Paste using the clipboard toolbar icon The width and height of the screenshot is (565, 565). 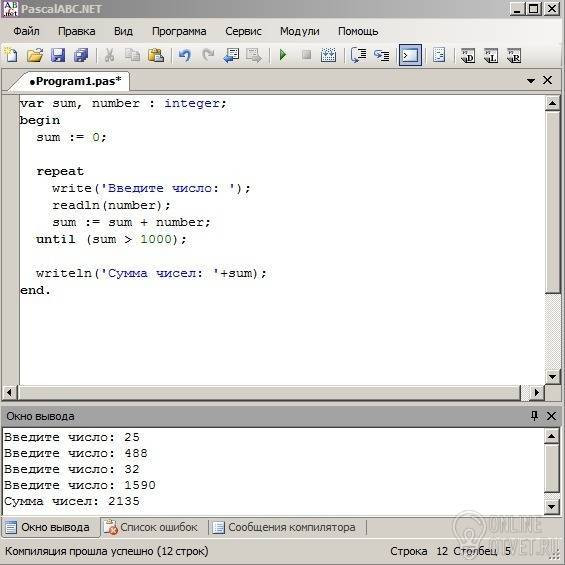[x=156, y=56]
